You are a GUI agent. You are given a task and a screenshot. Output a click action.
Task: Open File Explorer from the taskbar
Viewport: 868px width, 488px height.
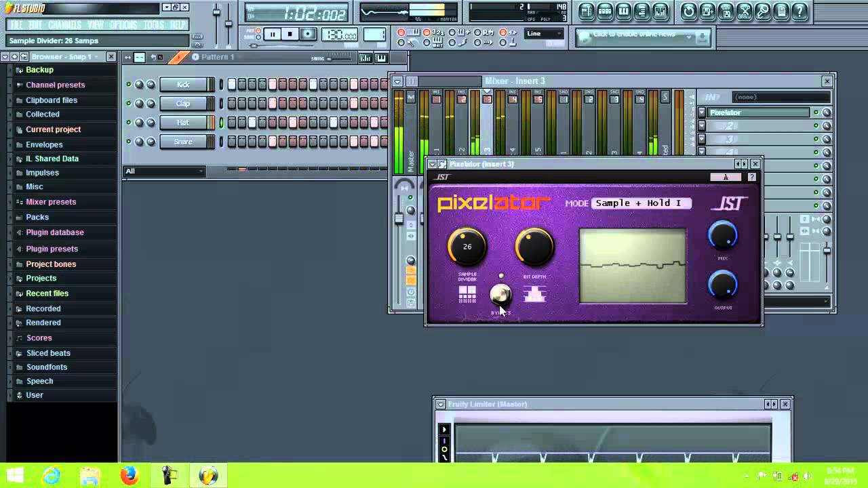(x=90, y=476)
